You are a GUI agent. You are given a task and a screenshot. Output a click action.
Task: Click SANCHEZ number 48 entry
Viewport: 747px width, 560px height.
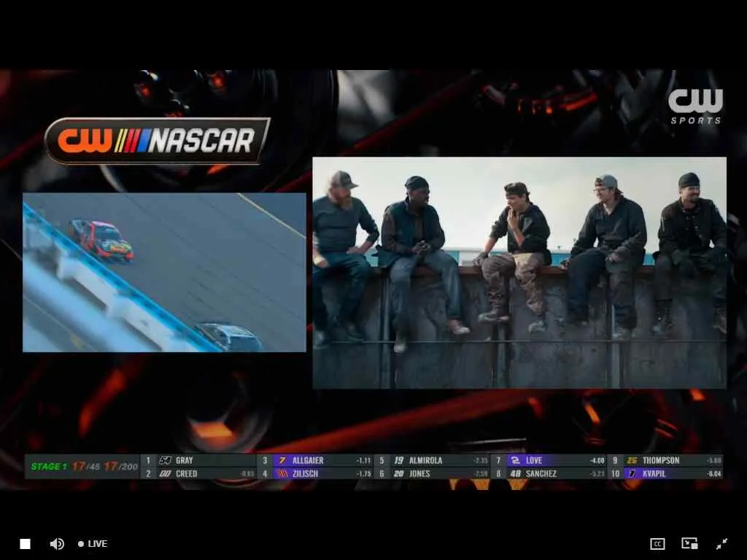[x=549, y=474]
